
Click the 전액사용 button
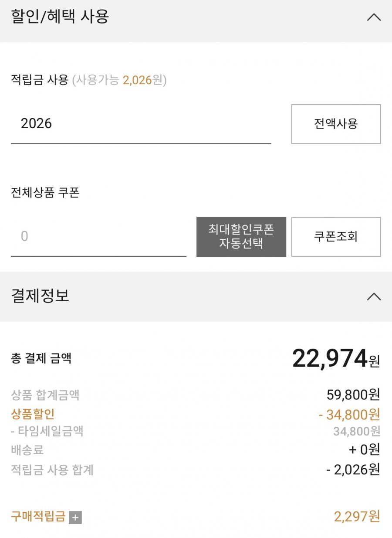click(x=336, y=124)
